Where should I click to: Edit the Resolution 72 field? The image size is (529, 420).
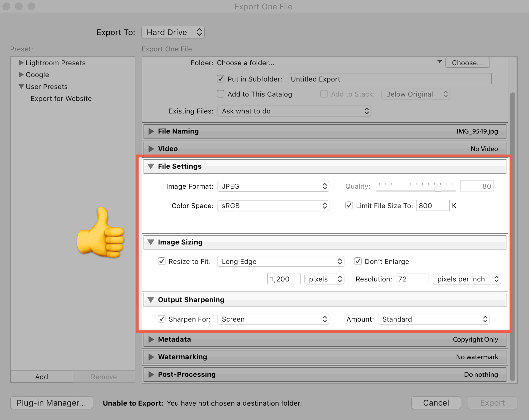click(x=412, y=279)
